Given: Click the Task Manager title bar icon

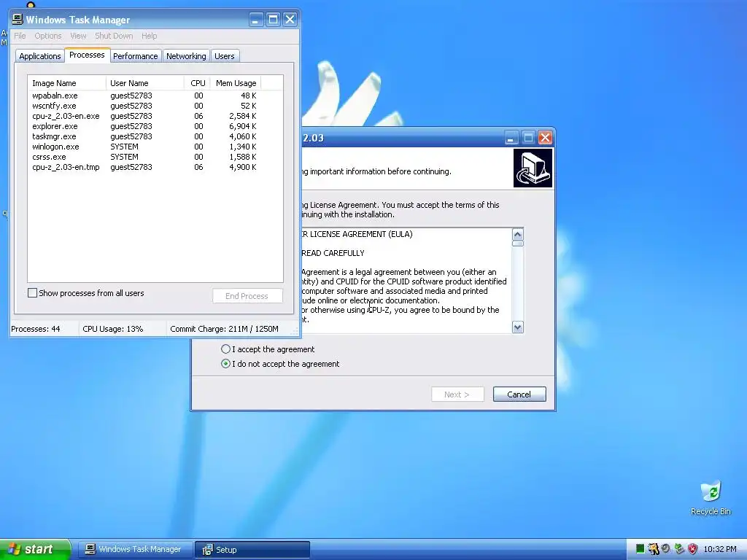Looking at the screenshot, I should 18,20.
